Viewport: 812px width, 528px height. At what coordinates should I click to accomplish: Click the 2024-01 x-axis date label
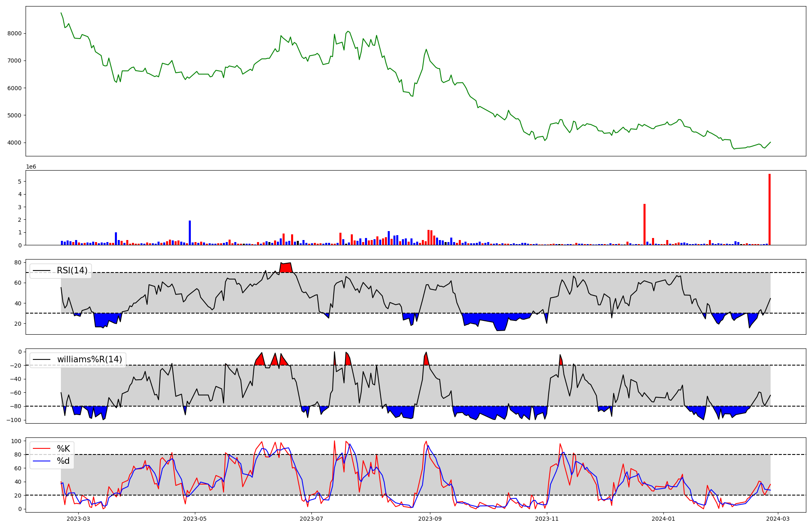coord(663,519)
